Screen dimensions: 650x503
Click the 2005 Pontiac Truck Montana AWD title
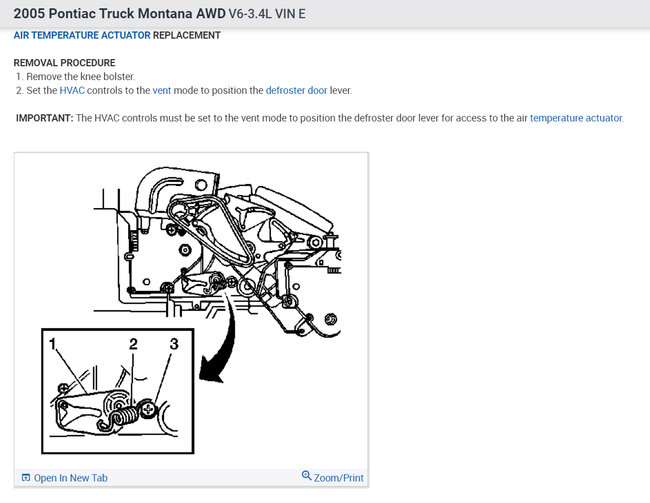[x=119, y=14]
